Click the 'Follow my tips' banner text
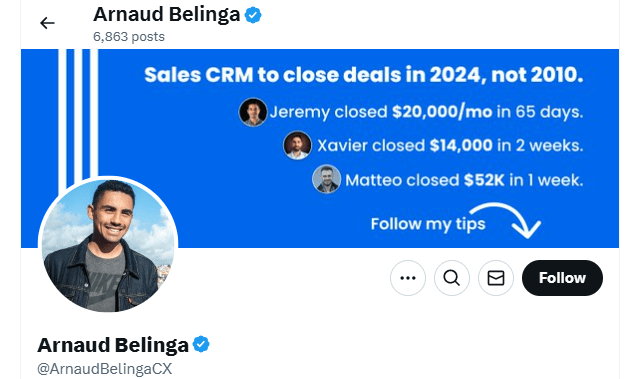This screenshot has height=379, width=630. pos(428,224)
